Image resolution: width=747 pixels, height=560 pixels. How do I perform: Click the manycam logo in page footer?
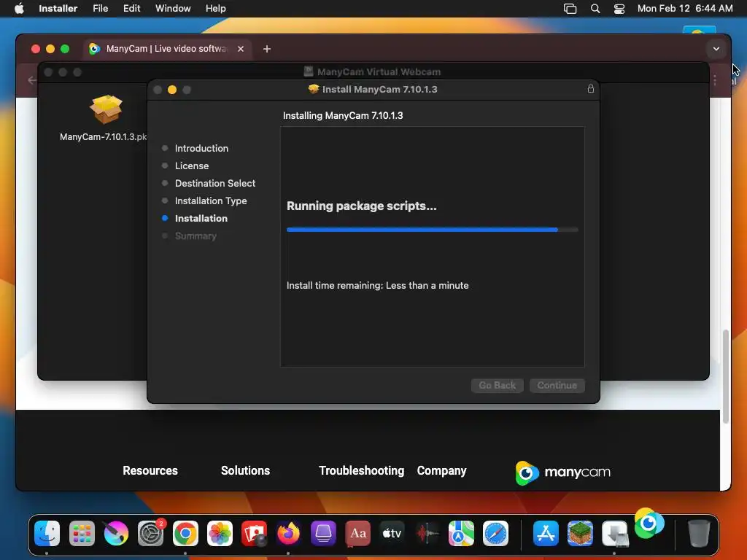pyautogui.click(x=562, y=472)
